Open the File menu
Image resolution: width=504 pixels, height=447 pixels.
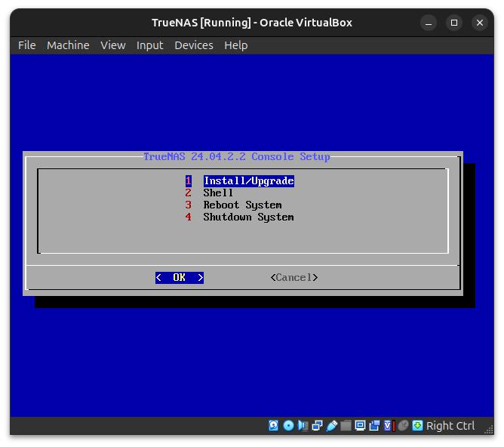pyautogui.click(x=26, y=45)
